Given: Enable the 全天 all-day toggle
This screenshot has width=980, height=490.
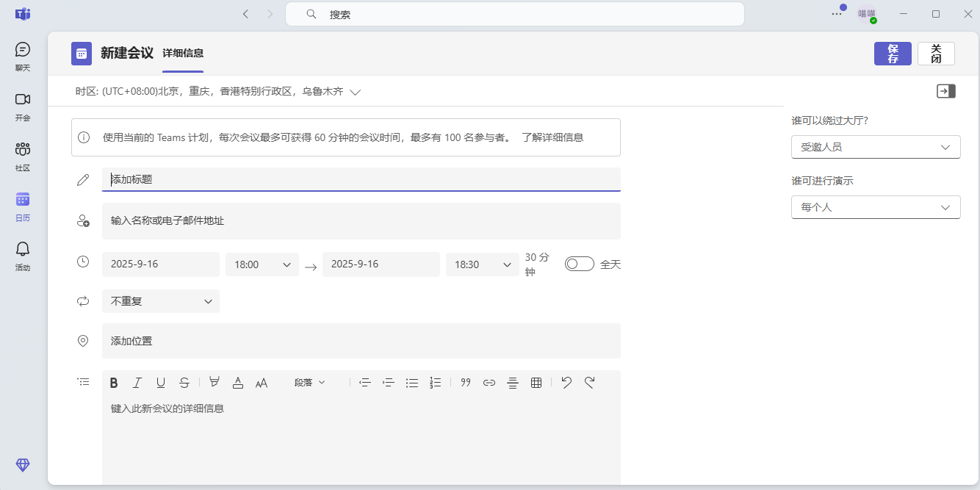Looking at the screenshot, I should 580,263.
